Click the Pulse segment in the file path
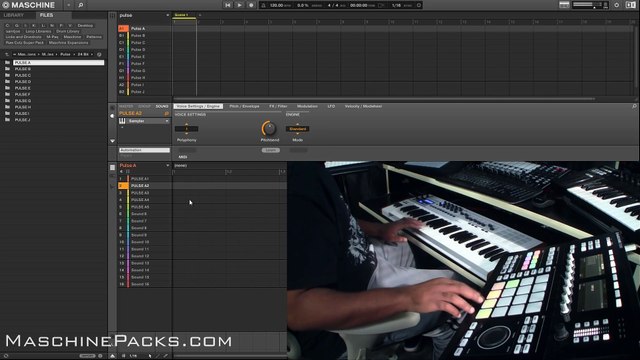640x360 pixels. (65, 54)
